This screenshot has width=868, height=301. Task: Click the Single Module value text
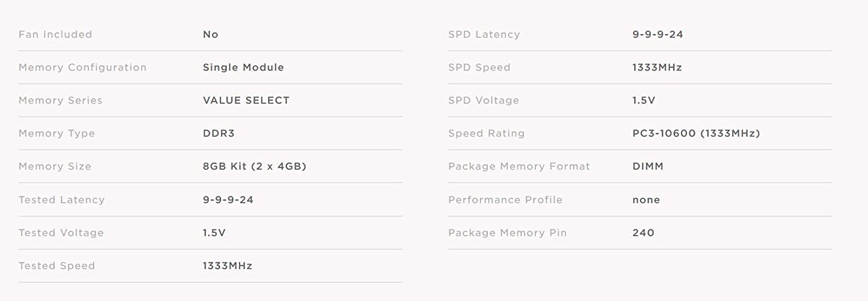tap(243, 68)
